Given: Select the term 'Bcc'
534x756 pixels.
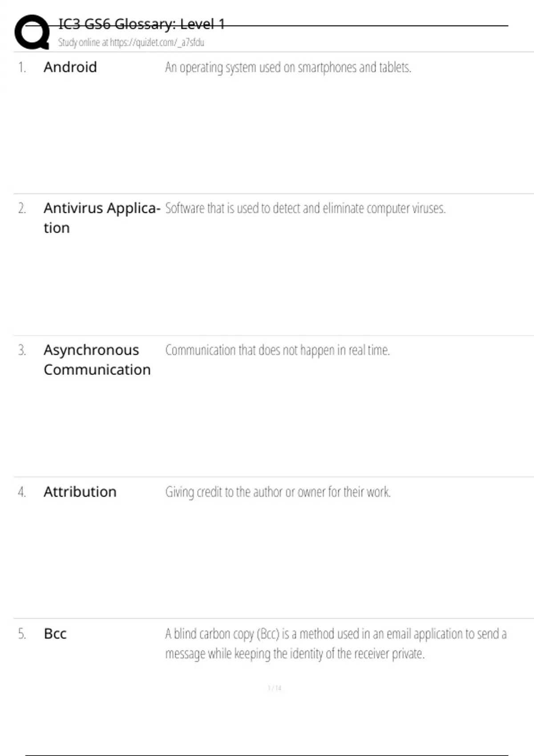Looking at the screenshot, I should (55, 634).
